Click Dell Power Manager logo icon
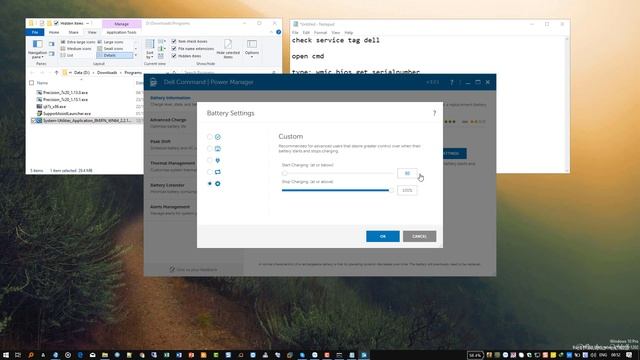This screenshot has height=360, width=640. point(154,82)
